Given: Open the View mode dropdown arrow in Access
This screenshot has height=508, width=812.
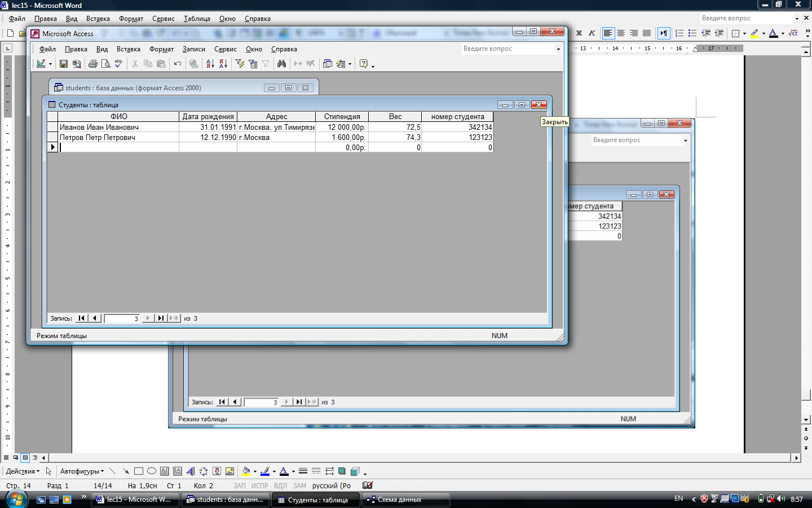Looking at the screenshot, I should (50, 64).
